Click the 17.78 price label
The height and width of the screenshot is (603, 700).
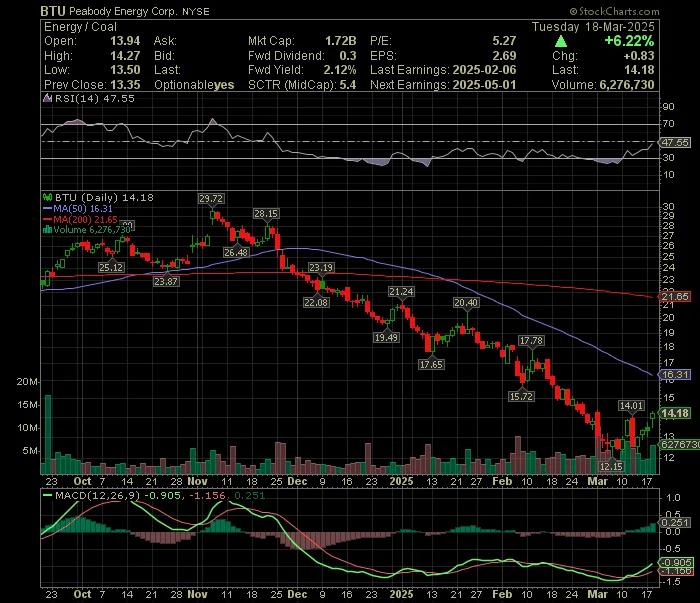531,341
